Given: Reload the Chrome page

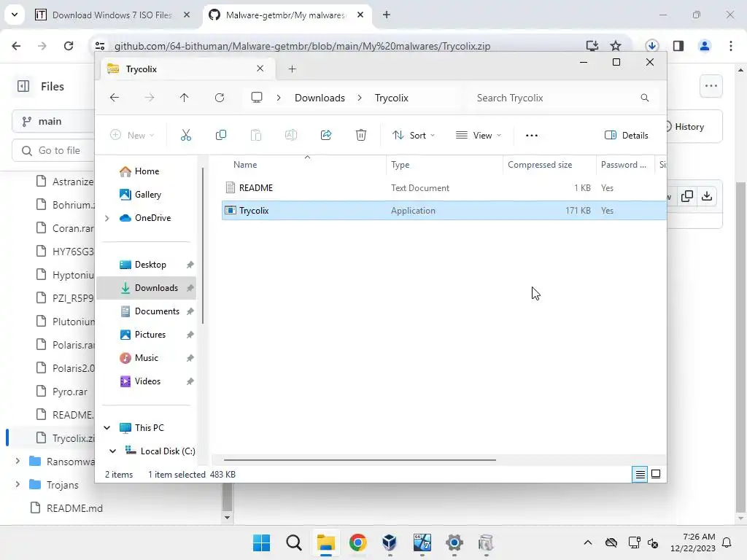Looking at the screenshot, I should click(69, 46).
